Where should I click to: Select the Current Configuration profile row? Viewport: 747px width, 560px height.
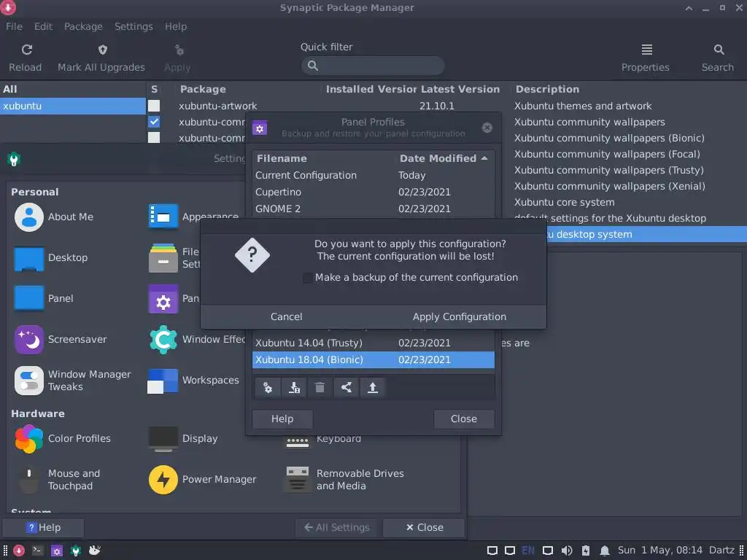tap(373, 176)
